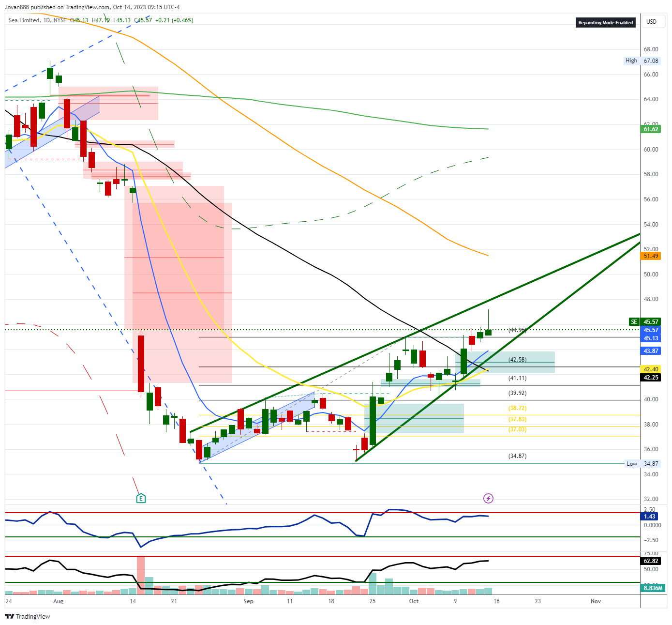Click the 11 date on time axis

(290, 601)
